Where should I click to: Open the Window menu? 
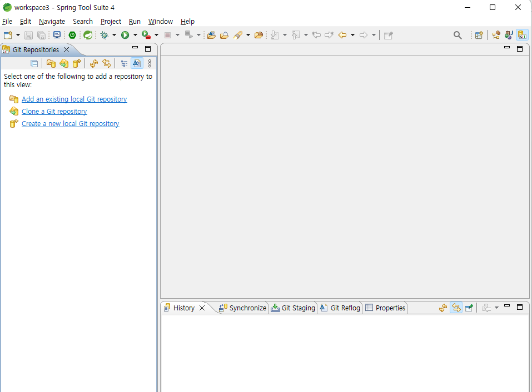(x=161, y=21)
